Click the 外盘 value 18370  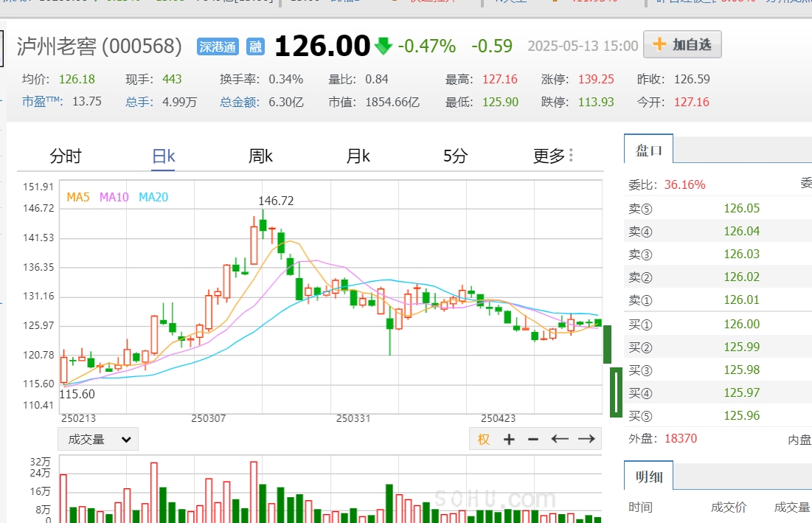point(681,439)
